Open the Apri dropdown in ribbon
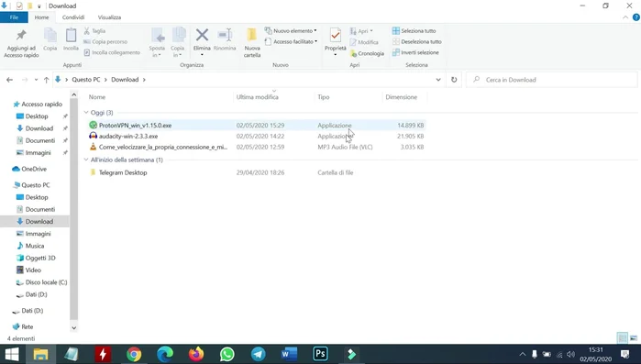641x364 pixels. click(361, 31)
